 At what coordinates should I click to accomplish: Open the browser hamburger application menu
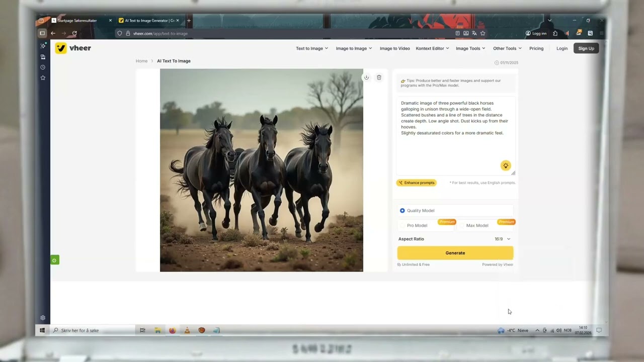click(x=601, y=33)
